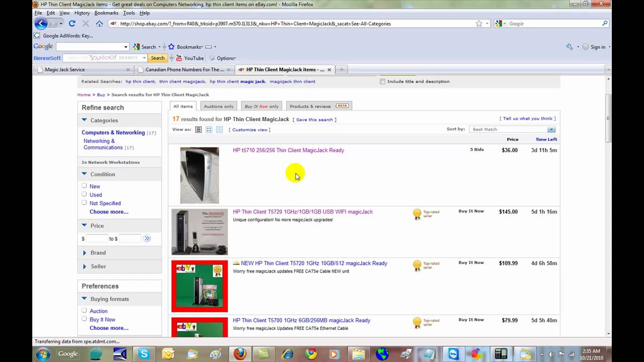The image size is (644, 362).
Task: Click the Yahoo search input in BienneSoft toolbar
Action: [x=106, y=58]
